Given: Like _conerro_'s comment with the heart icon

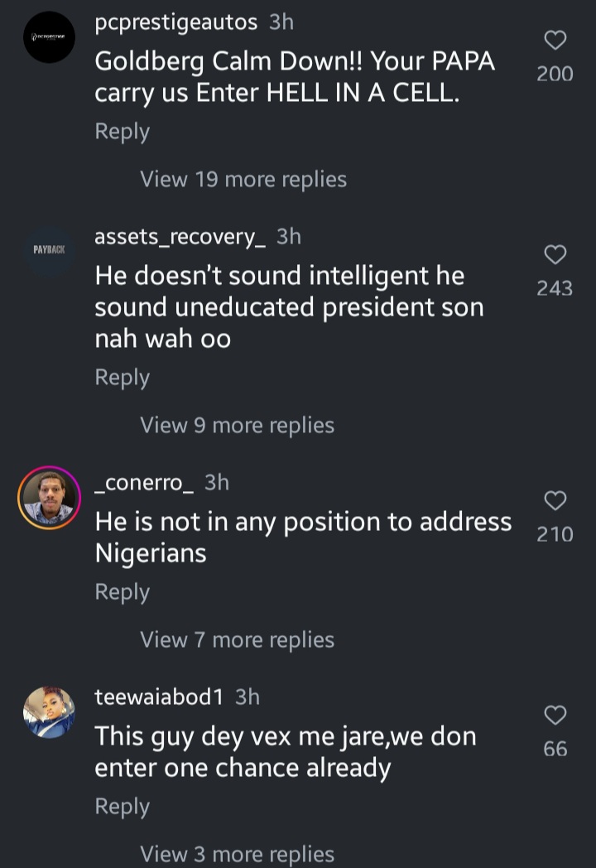Looking at the screenshot, I should (x=555, y=500).
